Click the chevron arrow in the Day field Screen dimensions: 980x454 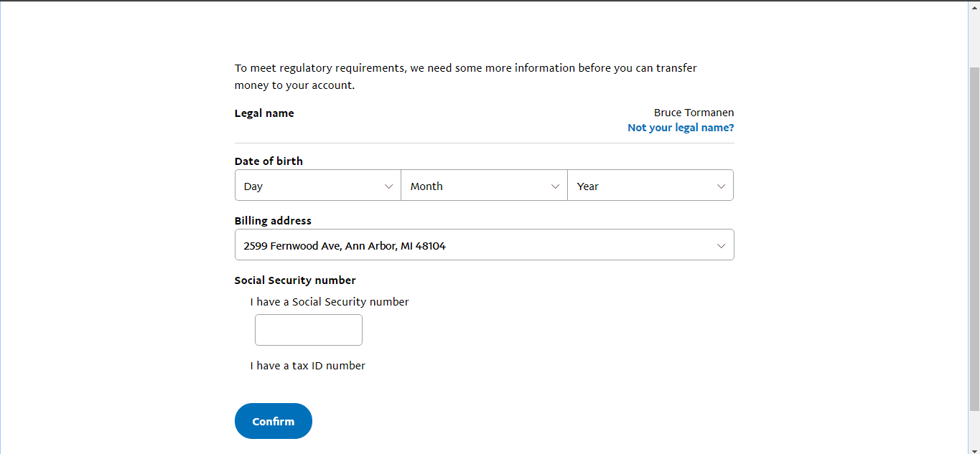[388, 186]
